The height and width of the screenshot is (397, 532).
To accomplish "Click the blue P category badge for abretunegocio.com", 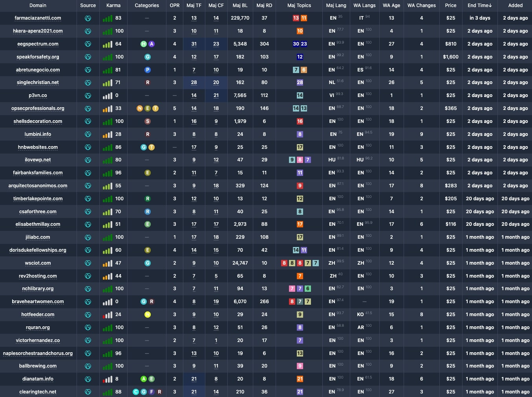I will [148, 70].
